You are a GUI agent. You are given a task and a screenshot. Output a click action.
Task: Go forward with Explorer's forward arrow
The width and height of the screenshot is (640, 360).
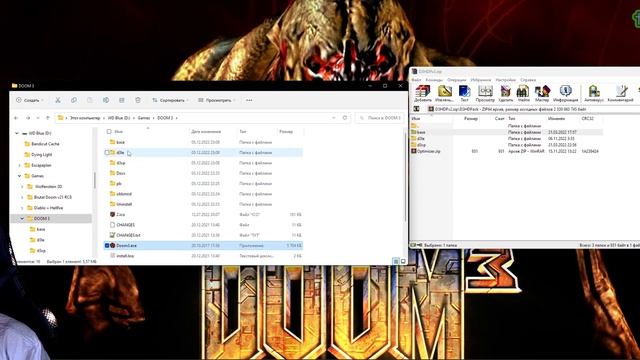[28, 118]
